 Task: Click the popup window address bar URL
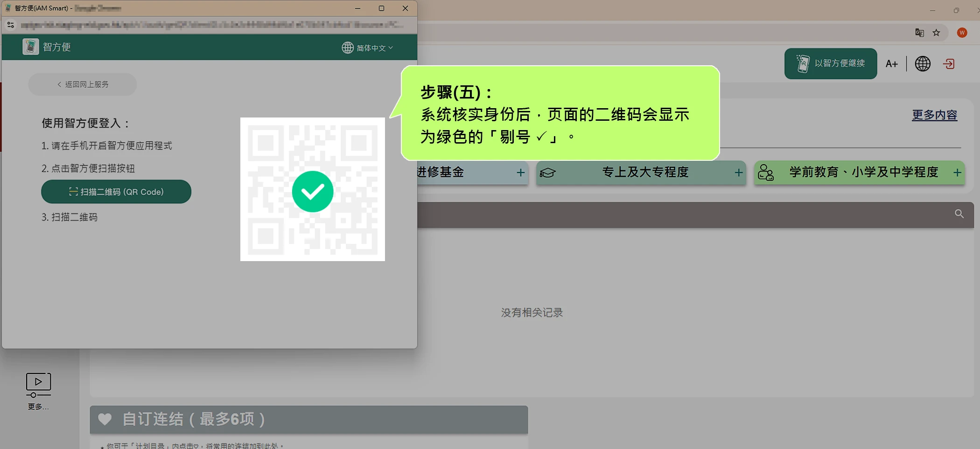212,25
